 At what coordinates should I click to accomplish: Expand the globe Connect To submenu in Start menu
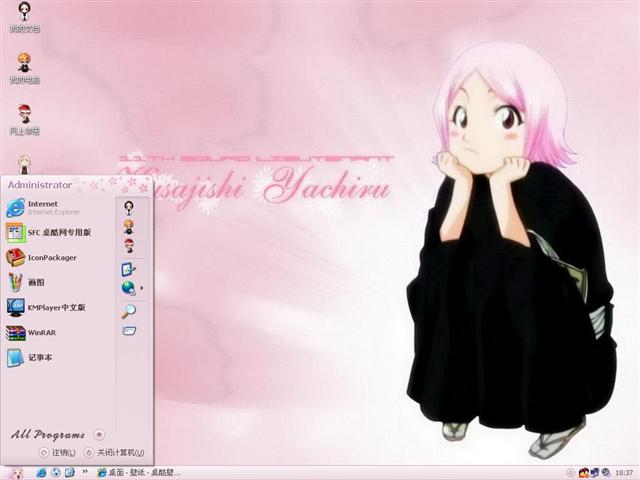[132, 288]
